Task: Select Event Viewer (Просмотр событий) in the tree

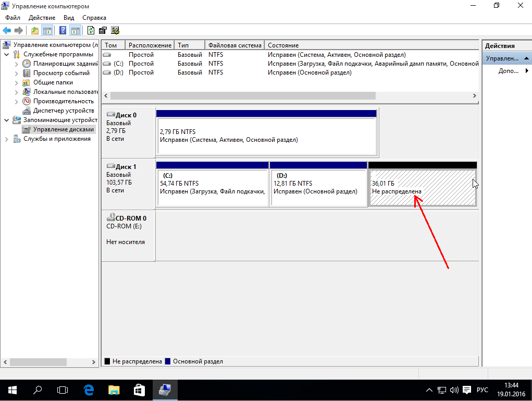Action: pyautogui.click(x=61, y=73)
